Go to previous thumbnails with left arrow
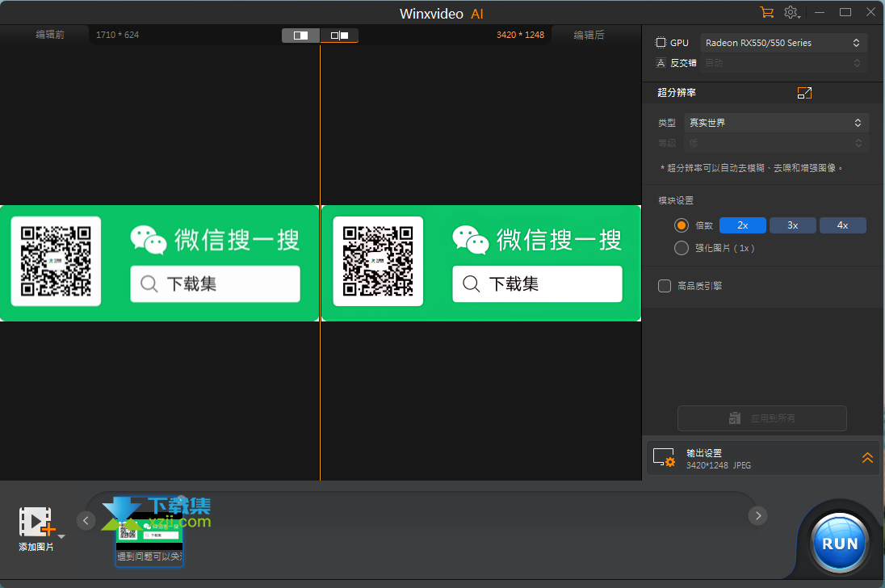The height and width of the screenshot is (588, 885). point(86,520)
